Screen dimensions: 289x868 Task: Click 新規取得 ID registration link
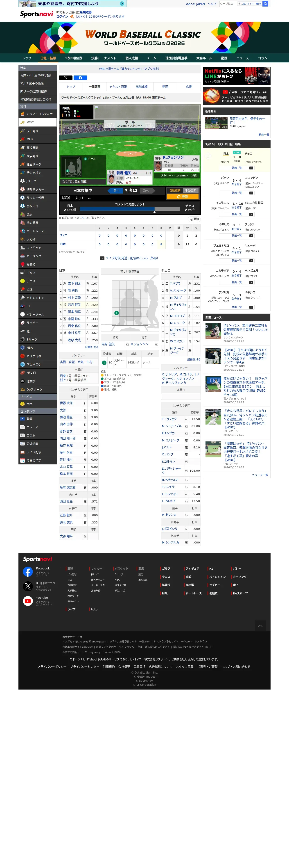(86, 12)
